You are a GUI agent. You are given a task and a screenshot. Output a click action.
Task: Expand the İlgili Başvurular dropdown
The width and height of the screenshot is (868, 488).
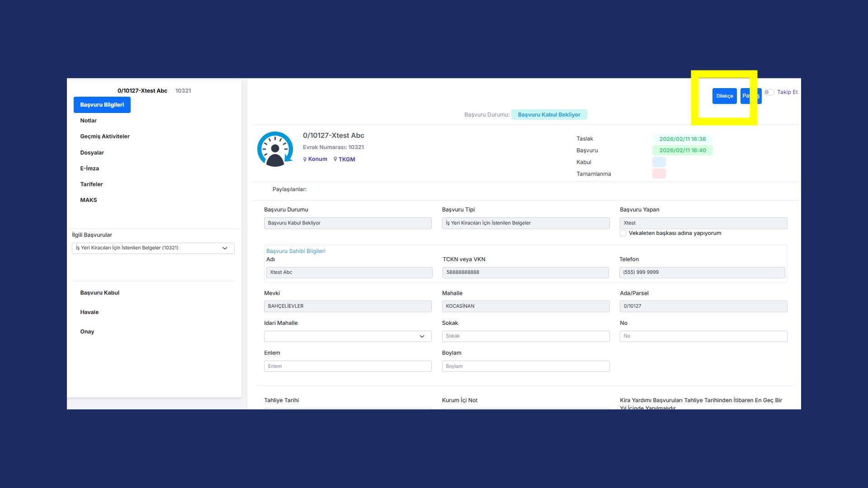coord(153,248)
